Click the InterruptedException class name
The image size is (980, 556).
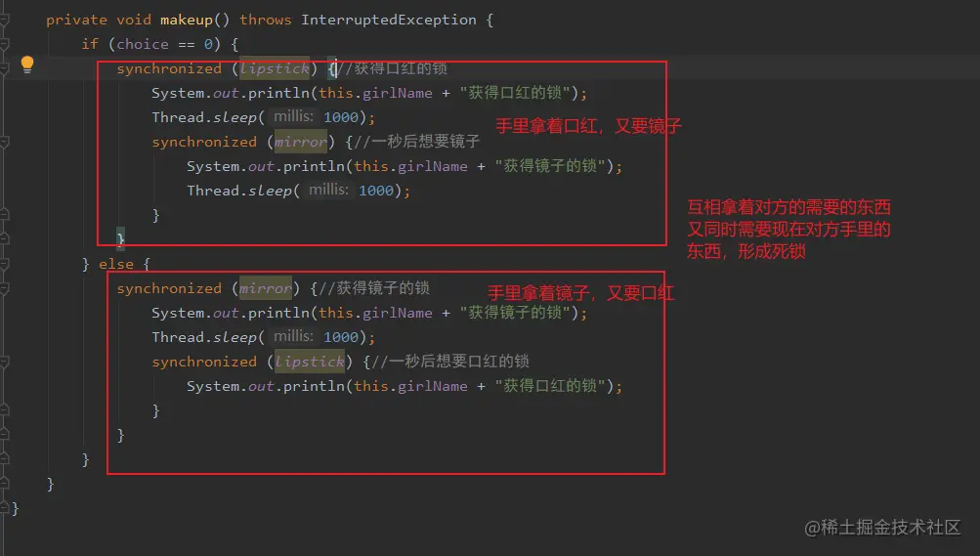pos(388,20)
